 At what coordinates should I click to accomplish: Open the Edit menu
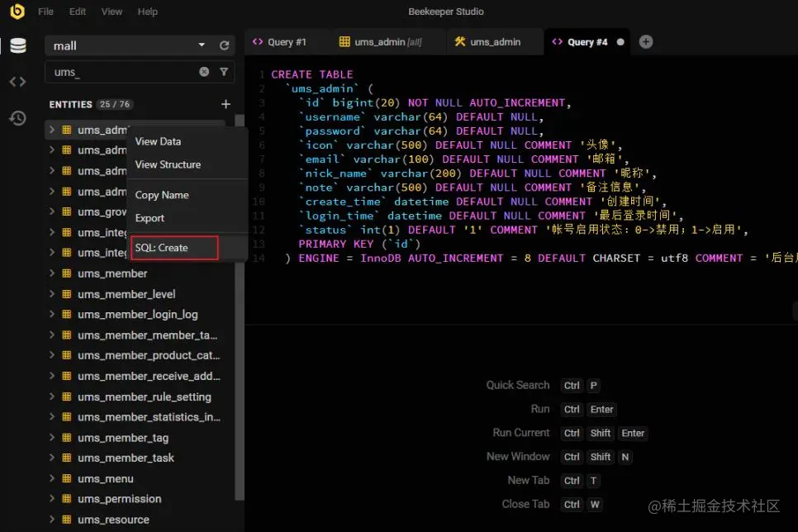point(78,12)
